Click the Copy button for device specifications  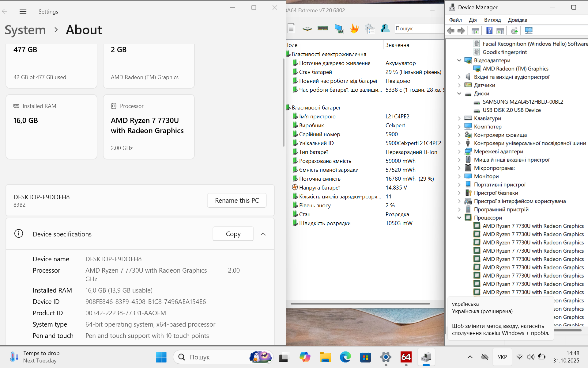tap(233, 234)
